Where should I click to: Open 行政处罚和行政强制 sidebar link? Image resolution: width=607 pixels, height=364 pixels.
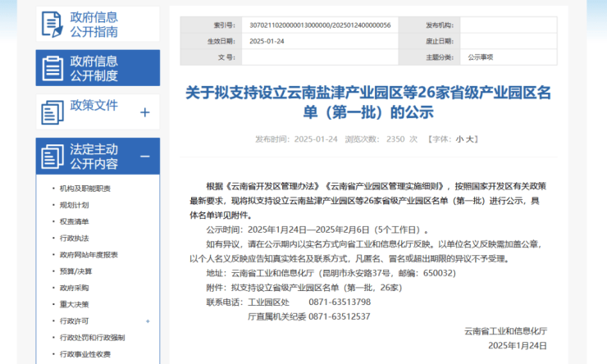[92, 337]
